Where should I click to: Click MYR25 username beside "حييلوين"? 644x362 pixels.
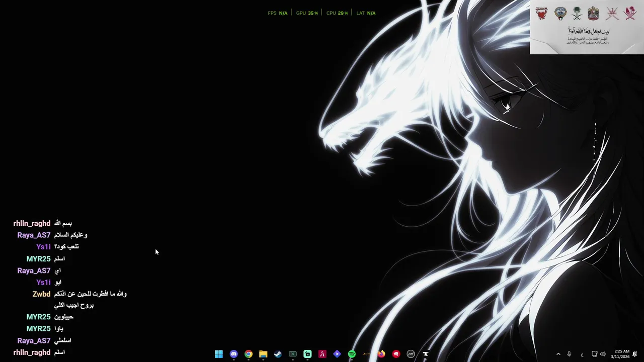tap(38, 317)
